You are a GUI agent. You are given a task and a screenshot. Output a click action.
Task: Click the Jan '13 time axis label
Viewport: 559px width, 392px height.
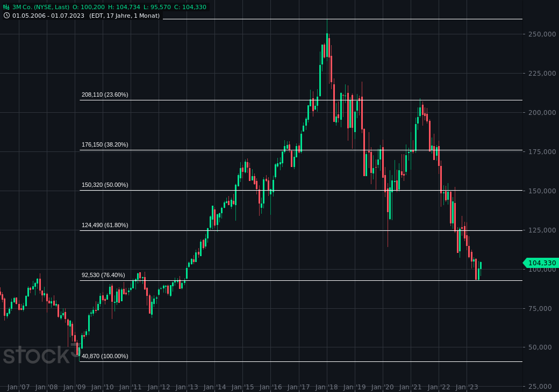pyautogui.click(x=187, y=387)
